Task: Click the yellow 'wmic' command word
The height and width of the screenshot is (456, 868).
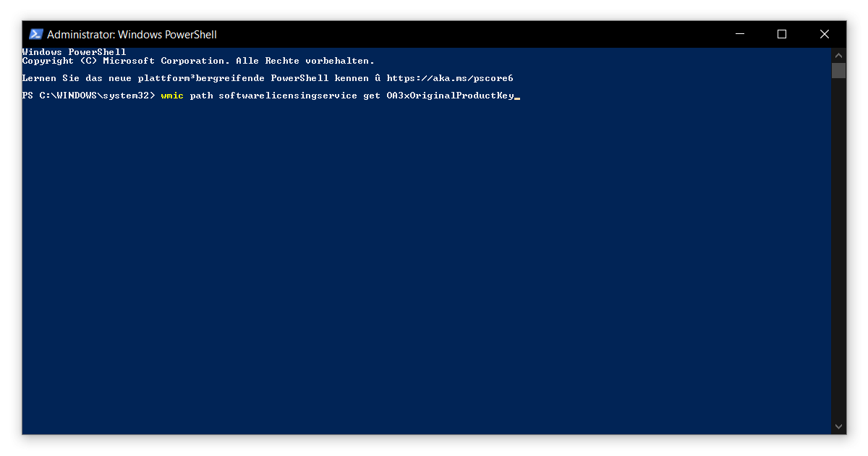Action: (172, 96)
